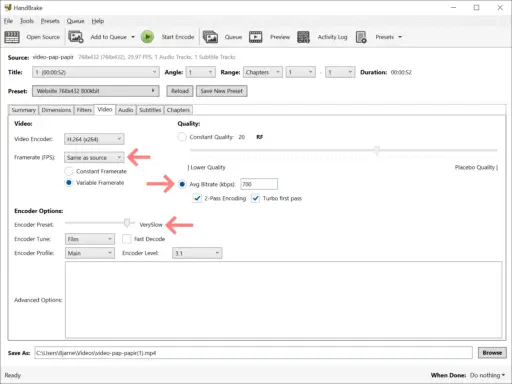Enable the Fast Decode checkbox
The width and height of the screenshot is (512, 384).
[x=127, y=239]
